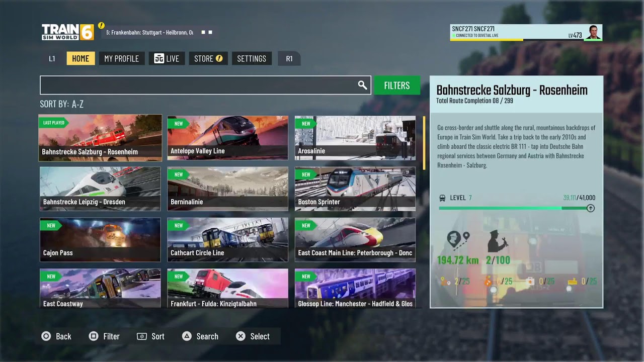Image resolution: width=644 pixels, height=362 pixels.
Task: Open the Settings tab
Action: pyautogui.click(x=252, y=58)
